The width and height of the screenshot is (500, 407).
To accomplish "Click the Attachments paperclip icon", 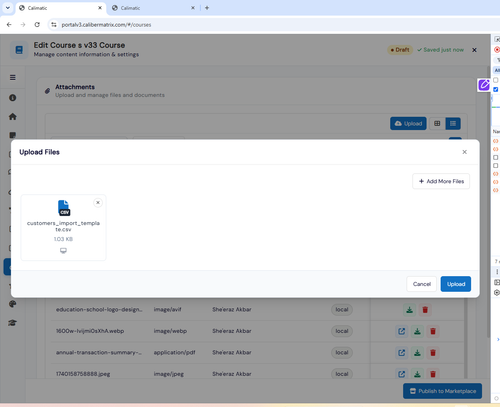I will tap(47, 91).
